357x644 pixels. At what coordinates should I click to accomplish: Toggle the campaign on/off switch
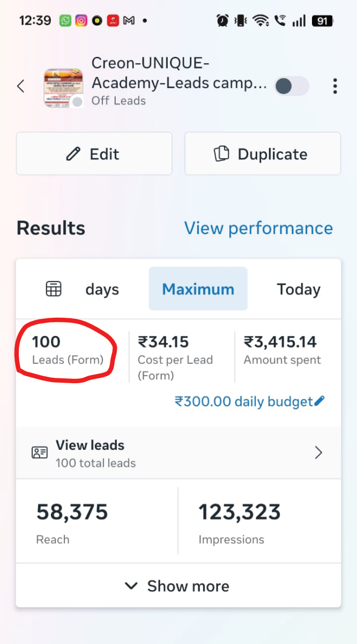coord(292,86)
